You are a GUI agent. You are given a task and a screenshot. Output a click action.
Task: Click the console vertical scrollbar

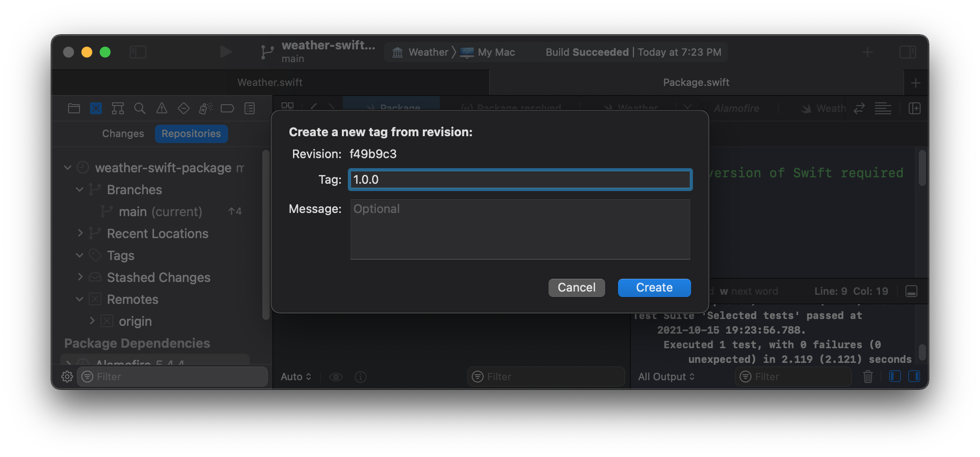[x=922, y=352]
